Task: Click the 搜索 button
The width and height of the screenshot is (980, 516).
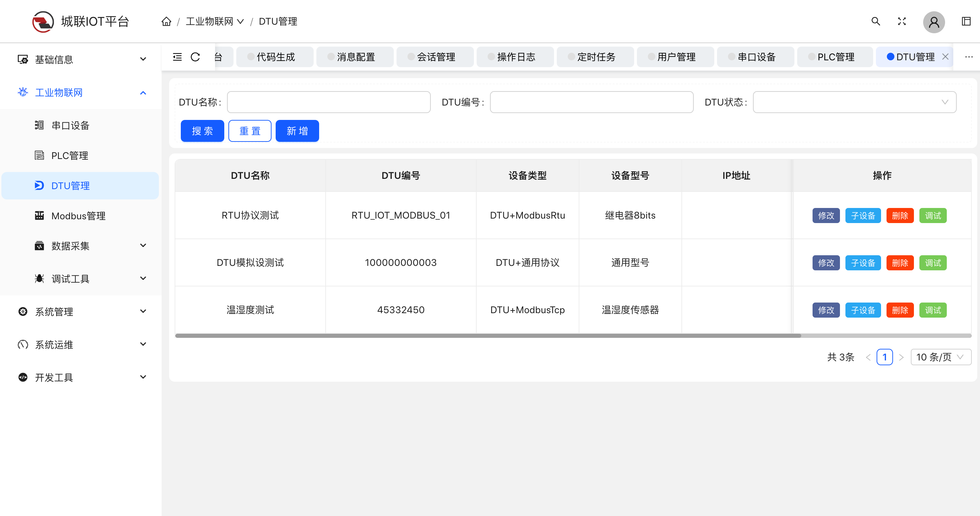Action: coord(202,131)
